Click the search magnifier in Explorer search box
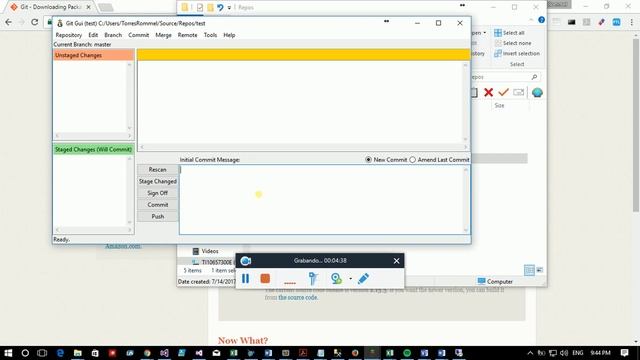Viewport: 640px width, 360px height. pyautogui.click(x=534, y=77)
